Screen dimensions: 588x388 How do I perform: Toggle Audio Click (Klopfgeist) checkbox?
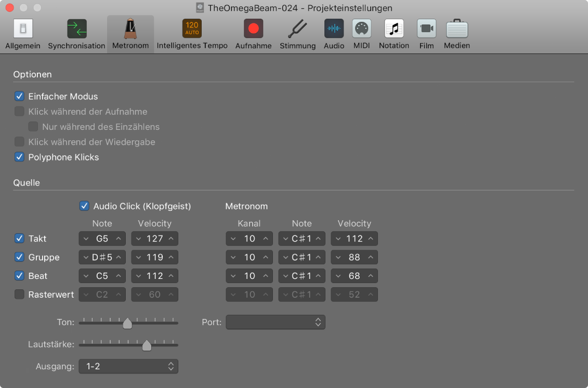84,206
